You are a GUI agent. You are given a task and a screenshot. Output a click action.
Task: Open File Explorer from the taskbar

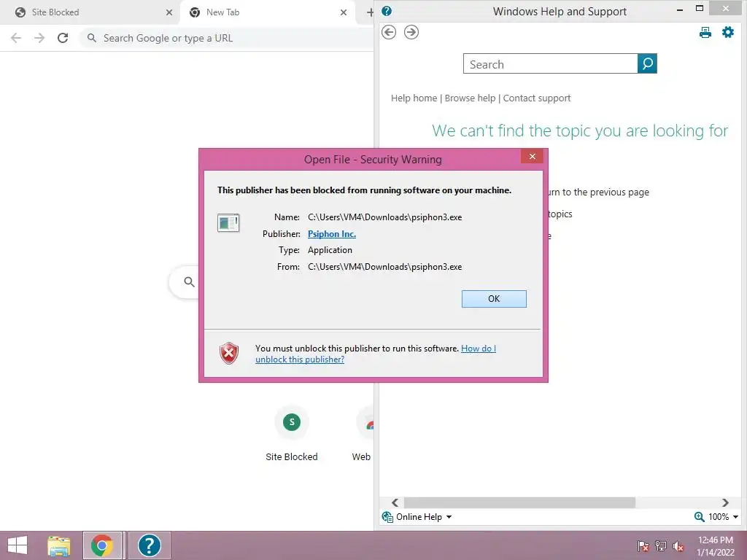59,545
